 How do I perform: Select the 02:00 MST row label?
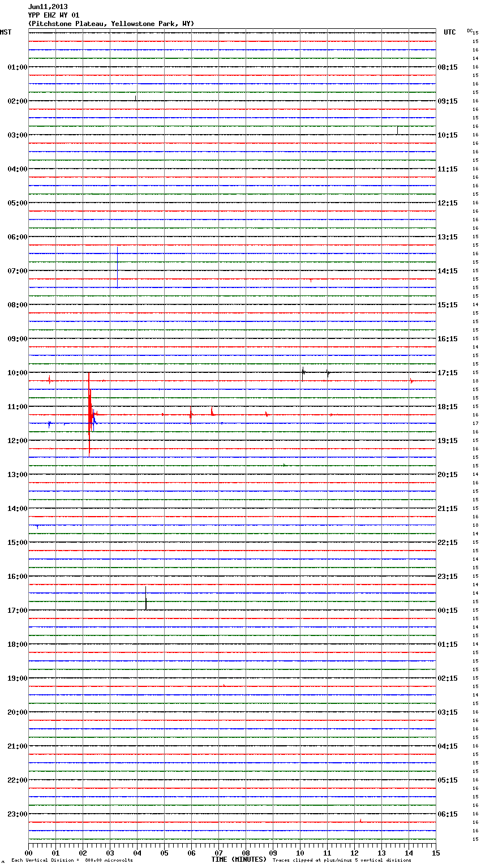(x=17, y=101)
